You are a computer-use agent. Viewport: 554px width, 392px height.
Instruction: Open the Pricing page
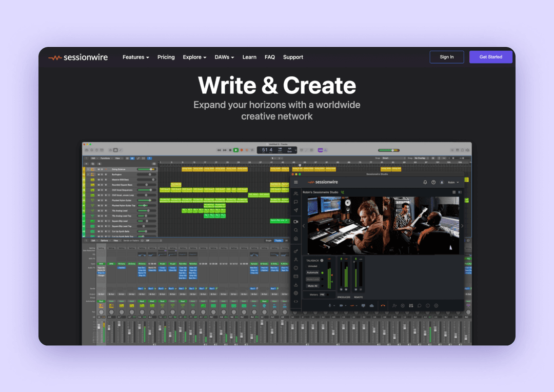(166, 57)
